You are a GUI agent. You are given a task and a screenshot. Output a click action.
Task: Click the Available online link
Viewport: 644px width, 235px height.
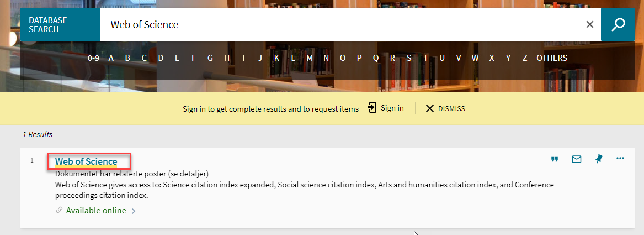(x=96, y=211)
